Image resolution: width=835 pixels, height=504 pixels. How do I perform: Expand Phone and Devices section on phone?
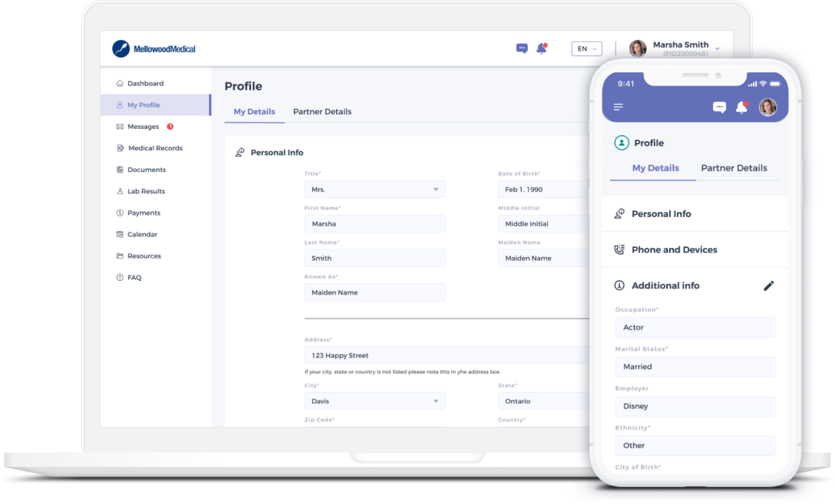pyautogui.click(x=674, y=250)
